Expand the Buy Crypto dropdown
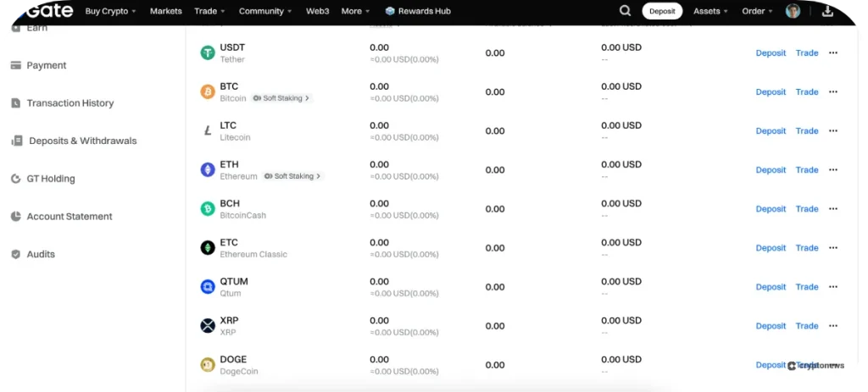Viewport: 868px width, 392px height. 111,11
